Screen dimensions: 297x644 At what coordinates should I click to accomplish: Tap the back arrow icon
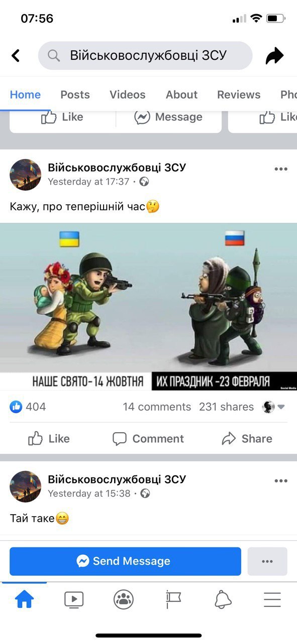(x=16, y=55)
